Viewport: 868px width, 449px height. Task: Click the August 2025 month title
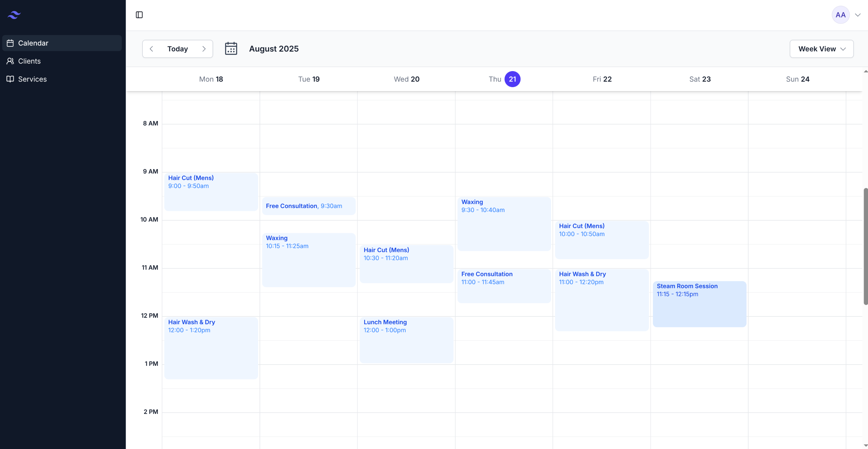click(x=274, y=49)
